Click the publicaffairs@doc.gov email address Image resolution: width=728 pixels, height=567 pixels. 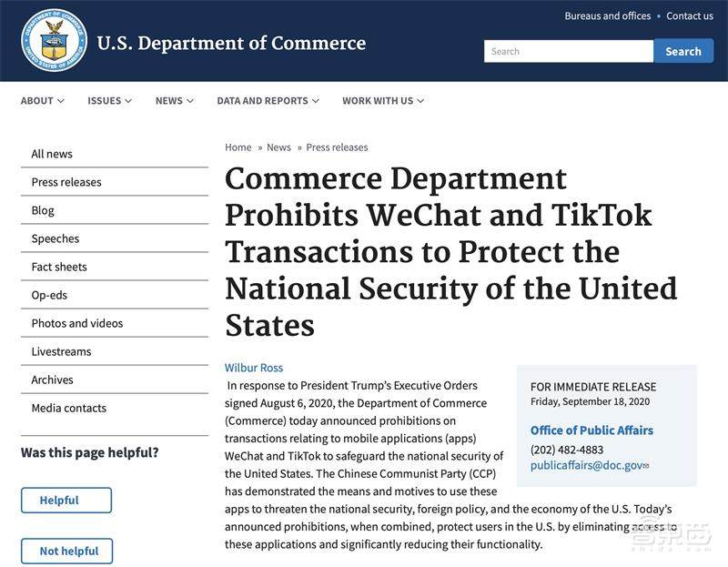[x=586, y=466]
